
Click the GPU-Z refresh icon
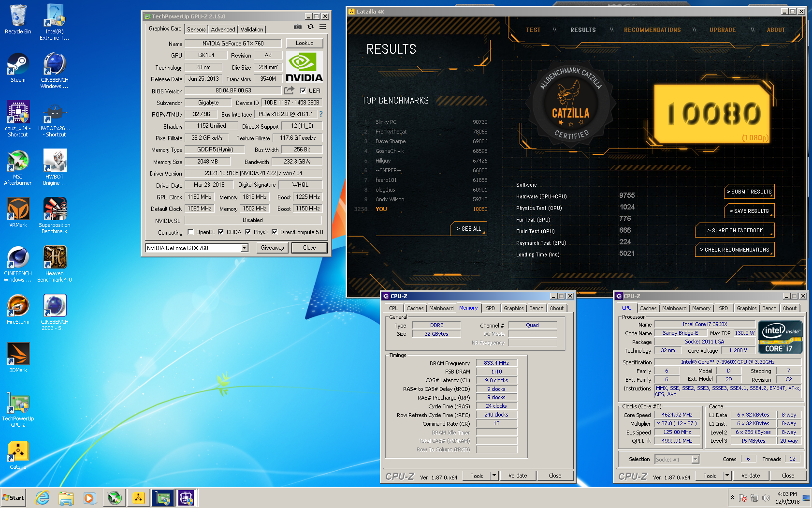[x=310, y=27]
